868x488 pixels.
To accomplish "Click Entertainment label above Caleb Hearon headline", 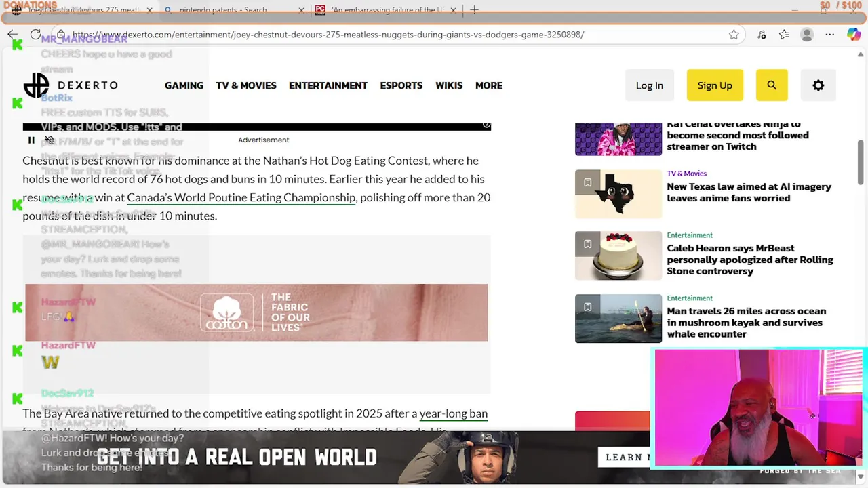I will (x=690, y=235).
